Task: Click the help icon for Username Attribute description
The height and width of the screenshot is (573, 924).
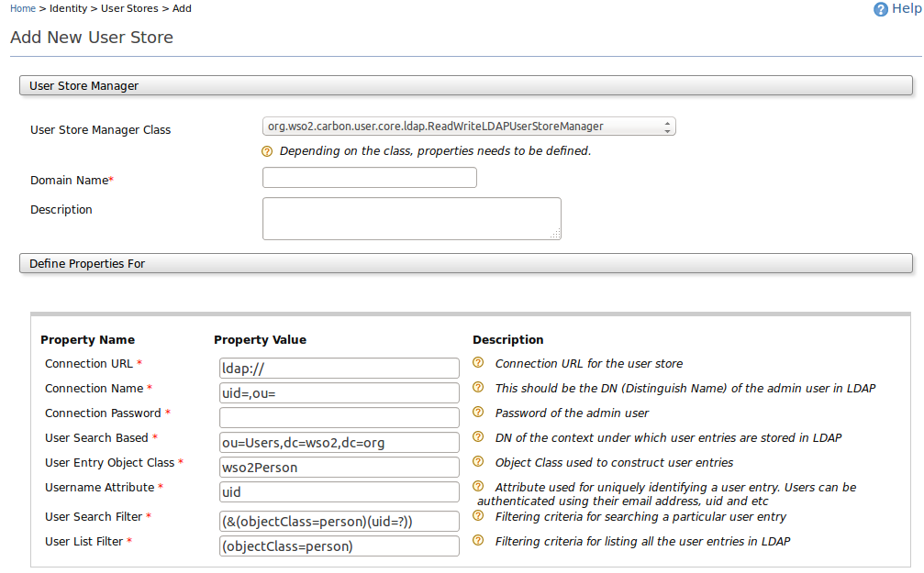Action: [478, 487]
